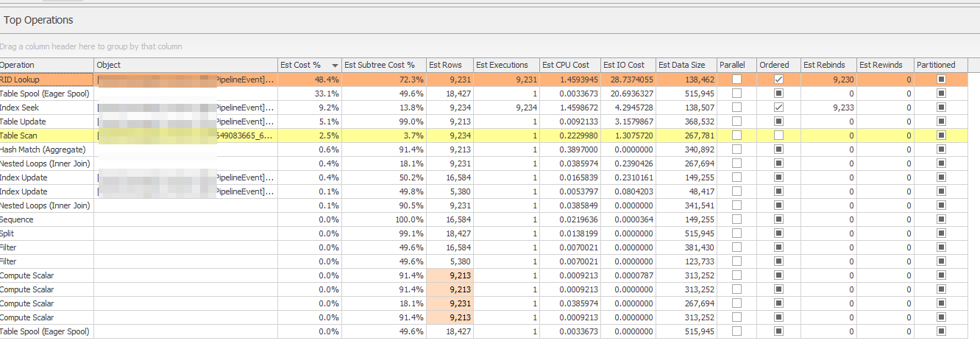980x352 pixels.
Task: Toggle Partitioned checkbox in Table Scan row
Action: pos(941,135)
